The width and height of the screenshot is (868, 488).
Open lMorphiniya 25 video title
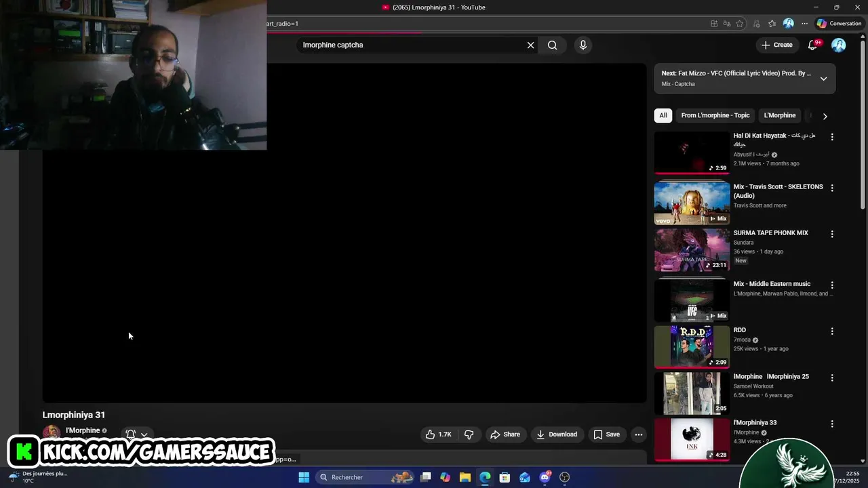[771, 377]
